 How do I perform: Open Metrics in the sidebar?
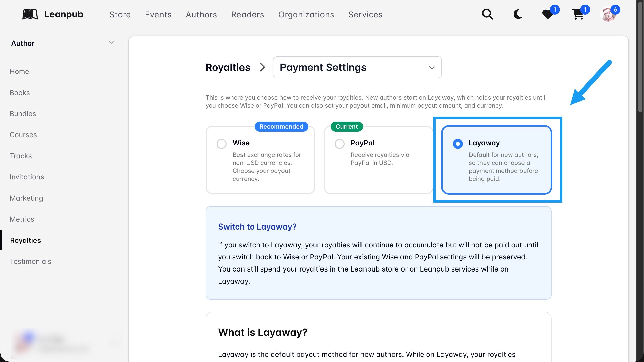pos(22,219)
